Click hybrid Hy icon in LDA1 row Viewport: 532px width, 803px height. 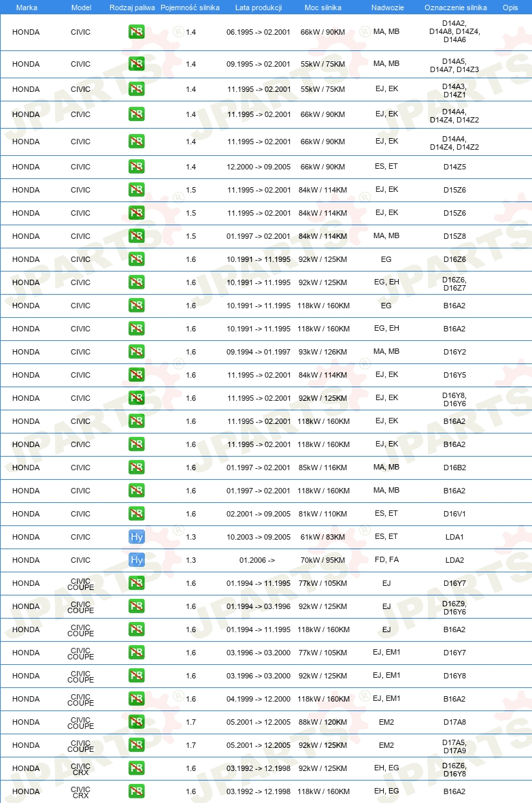(x=136, y=537)
